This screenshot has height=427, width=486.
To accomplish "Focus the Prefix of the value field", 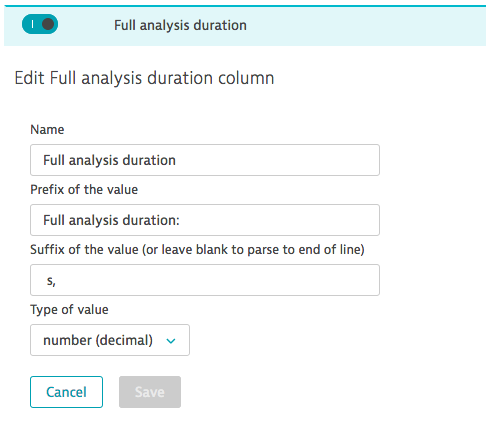I will (x=205, y=220).
